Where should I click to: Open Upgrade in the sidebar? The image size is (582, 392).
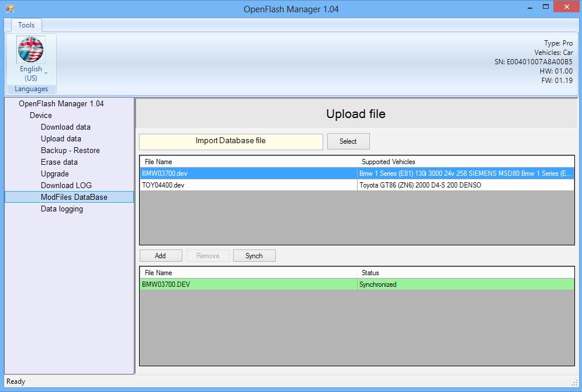(54, 174)
